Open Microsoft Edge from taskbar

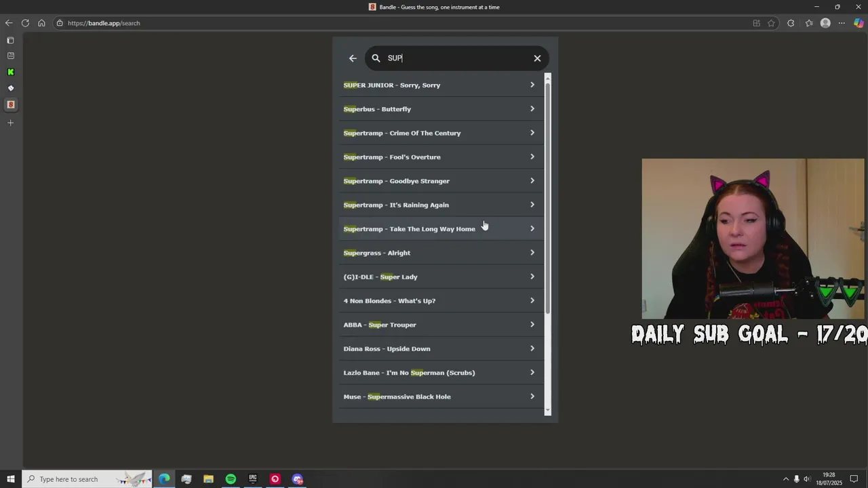pos(164,479)
